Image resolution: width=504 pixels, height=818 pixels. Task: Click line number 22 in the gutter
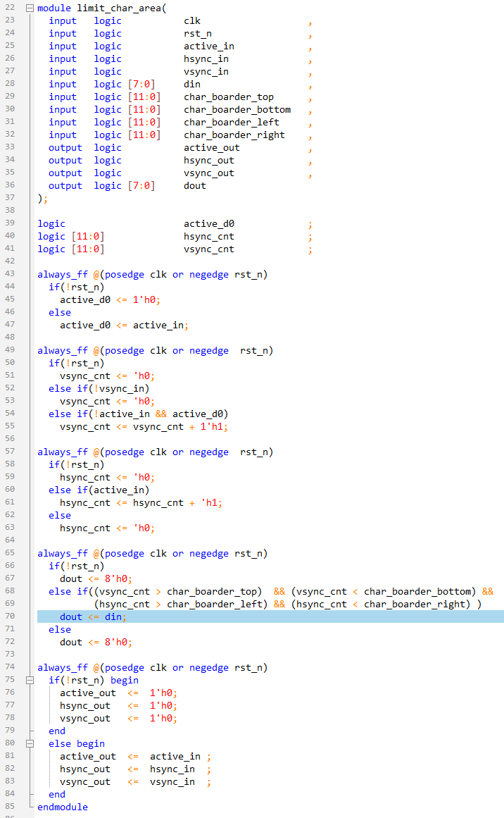coord(10,7)
